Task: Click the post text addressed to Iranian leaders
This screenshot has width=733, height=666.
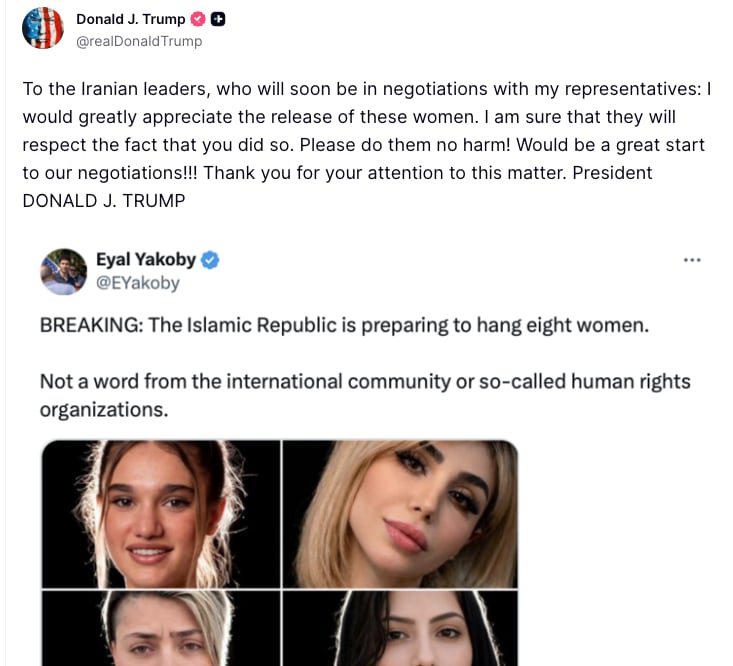Action: [x=366, y=144]
